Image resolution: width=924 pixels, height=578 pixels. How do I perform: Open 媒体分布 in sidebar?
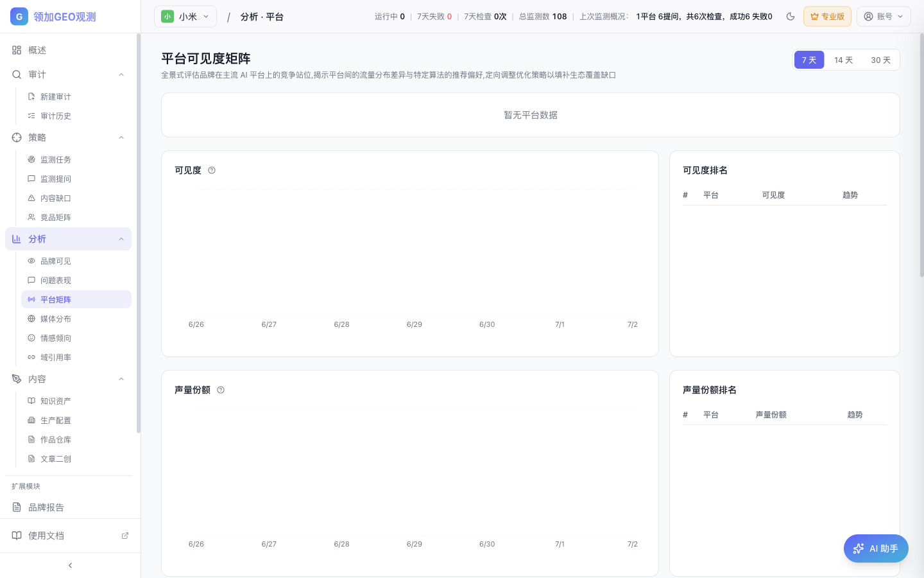(76, 319)
